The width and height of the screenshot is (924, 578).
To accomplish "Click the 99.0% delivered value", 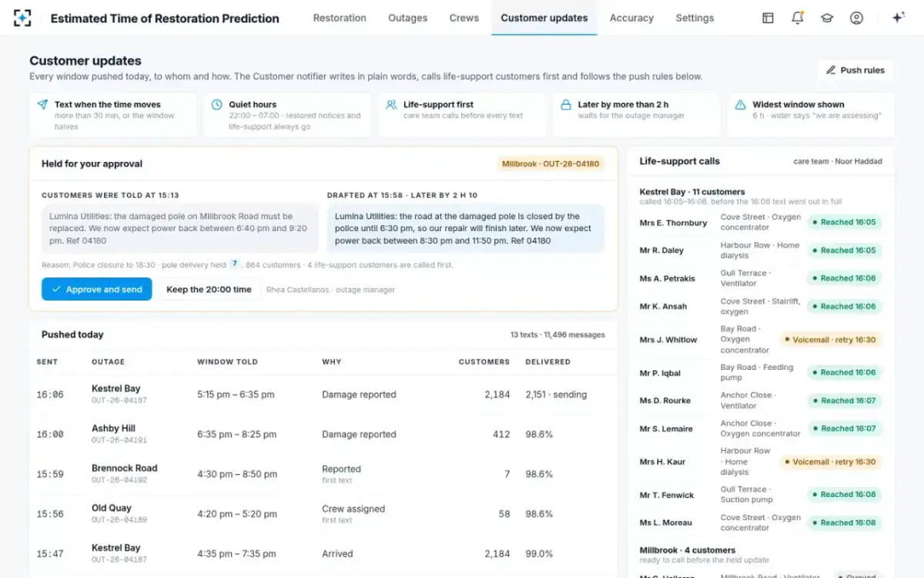I will click(x=539, y=553).
